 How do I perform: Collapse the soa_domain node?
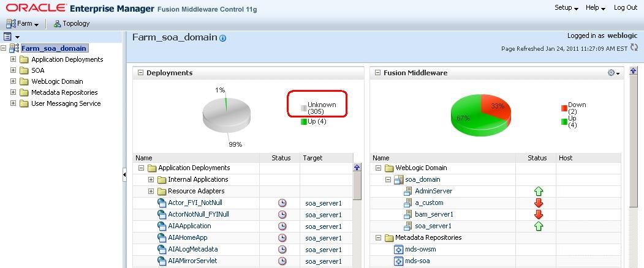pyautogui.click(x=388, y=179)
